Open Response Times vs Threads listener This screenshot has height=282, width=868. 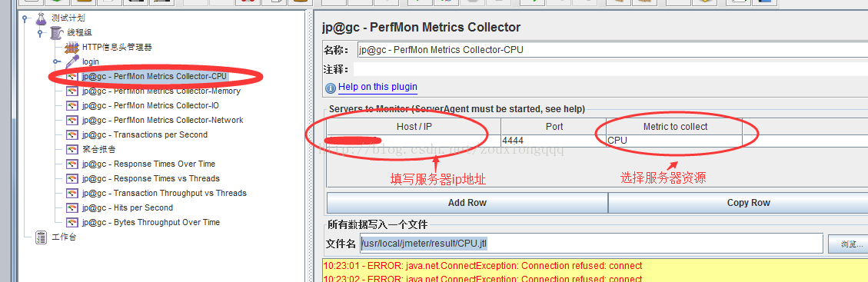[151, 178]
